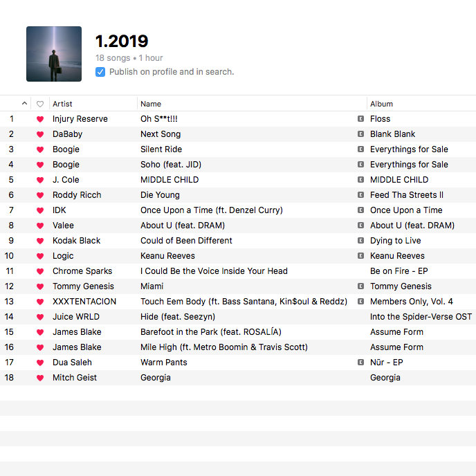476x476 pixels.
Task: Toggle the love heart on Soho (feat. JID)
Action: [x=39, y=165]
